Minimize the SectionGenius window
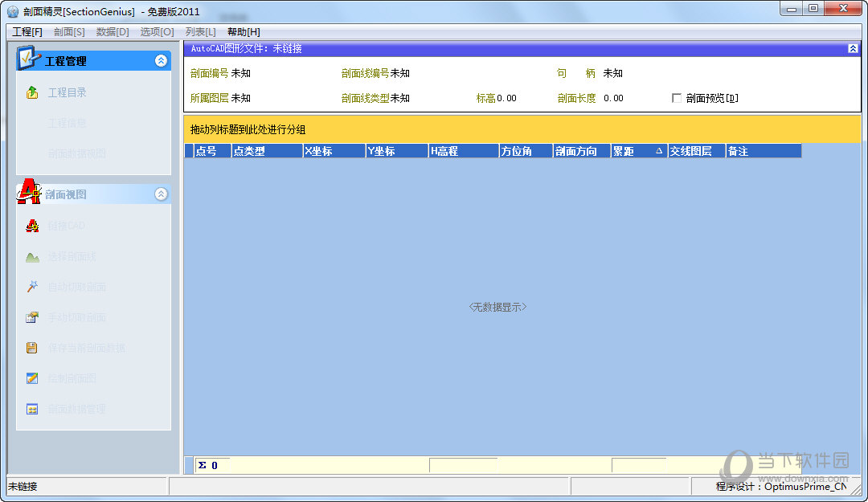The image size is (868, 502). pos(792,8)
